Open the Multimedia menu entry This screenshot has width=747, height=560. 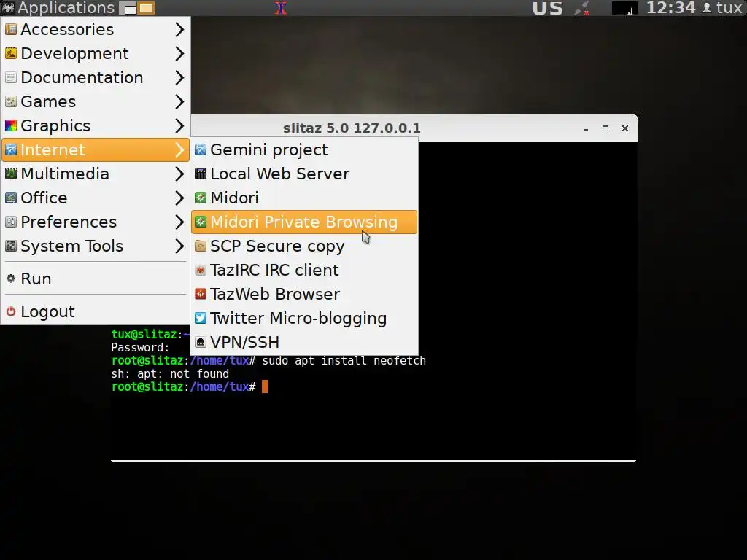pos(96,174)
